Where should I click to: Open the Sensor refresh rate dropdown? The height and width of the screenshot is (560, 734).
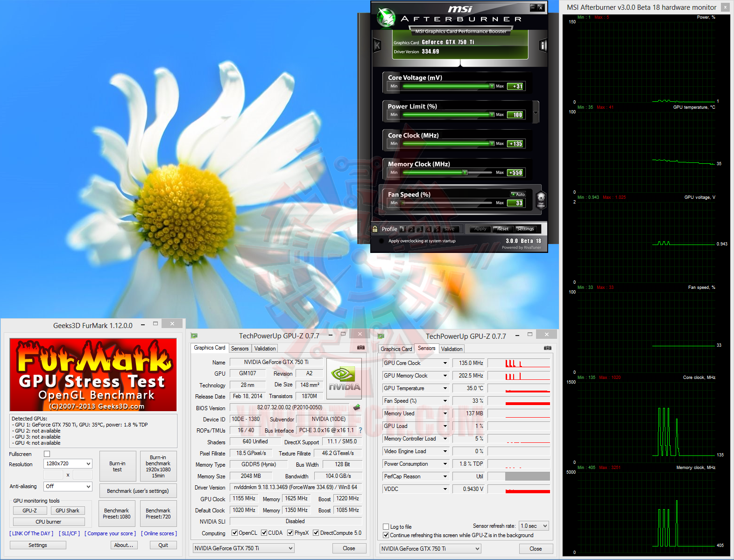pos(534,526)
